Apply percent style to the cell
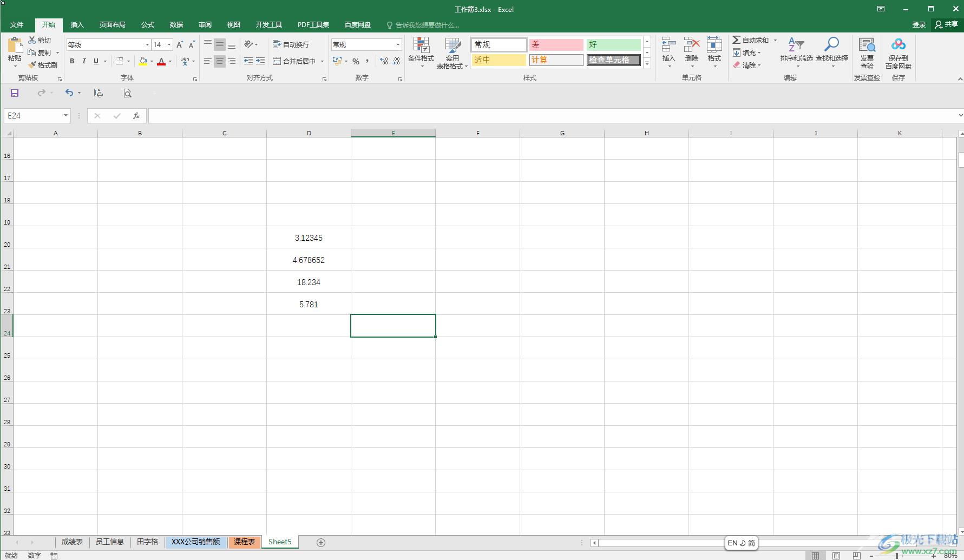Screen dimensions: 964x560 356,61
